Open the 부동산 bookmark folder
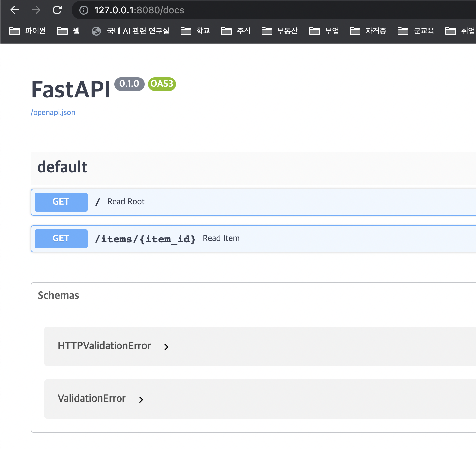This screenshot has height=449, width=476. coord(280,31)
